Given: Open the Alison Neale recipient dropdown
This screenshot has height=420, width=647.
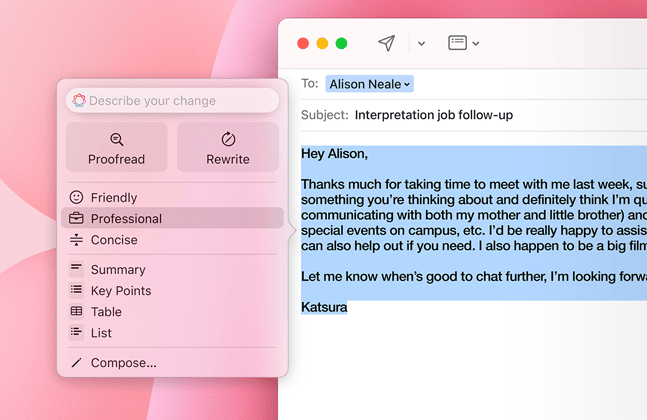Looking at the screenshot, I should click(x=369, y=84).
